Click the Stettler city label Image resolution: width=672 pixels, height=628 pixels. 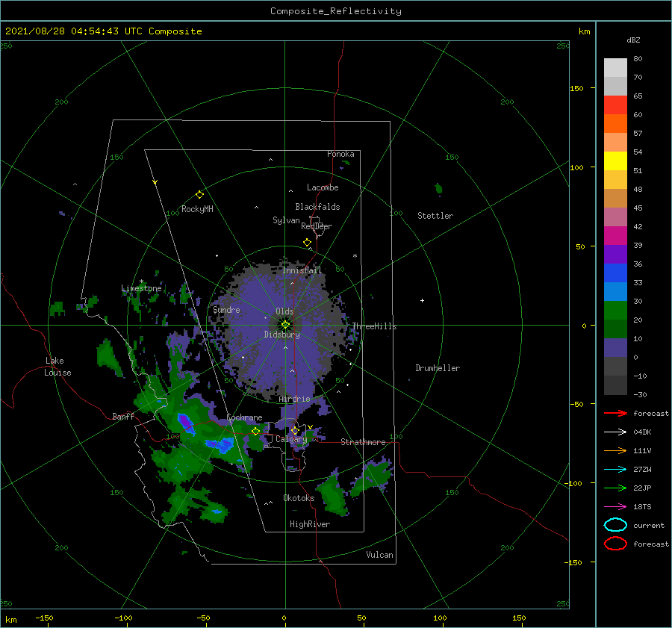pos(435,216)
